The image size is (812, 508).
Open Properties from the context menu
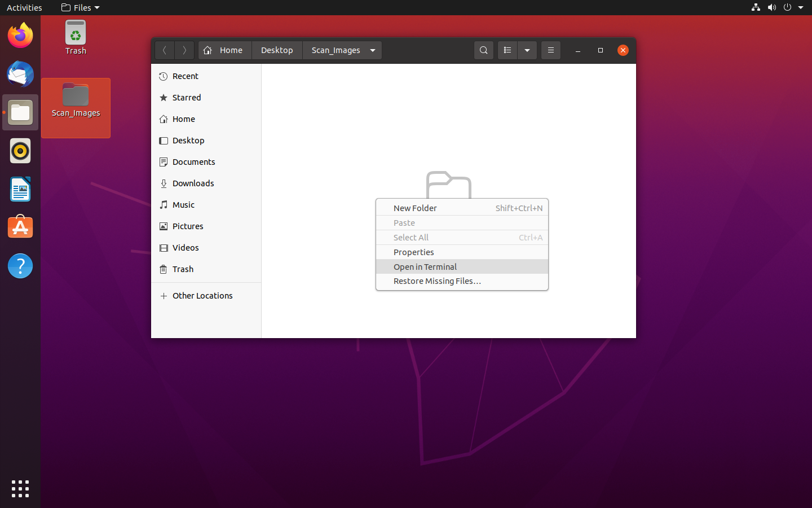[x=413, y=252]
